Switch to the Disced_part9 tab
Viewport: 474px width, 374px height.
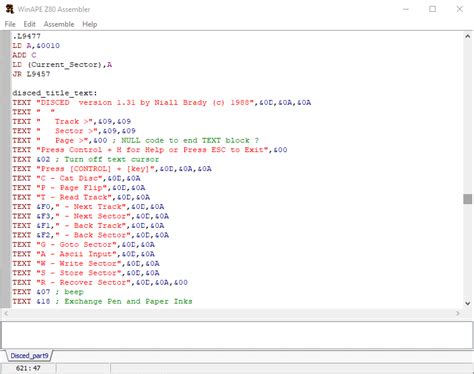[29, 356]
